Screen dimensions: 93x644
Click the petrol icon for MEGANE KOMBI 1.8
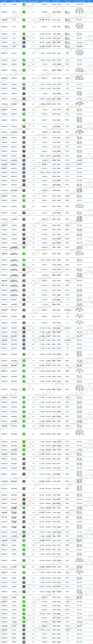tap(24, 508)
